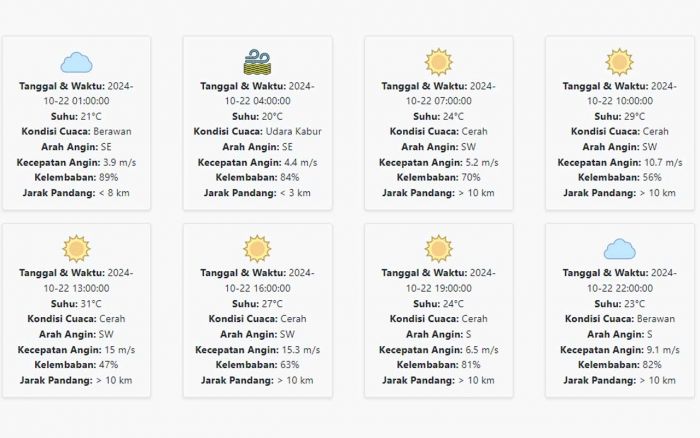Click 'Jarak Pandang: < 8 km'
The width and height of the screenshot is (700, 438).
tap(76, 193)
